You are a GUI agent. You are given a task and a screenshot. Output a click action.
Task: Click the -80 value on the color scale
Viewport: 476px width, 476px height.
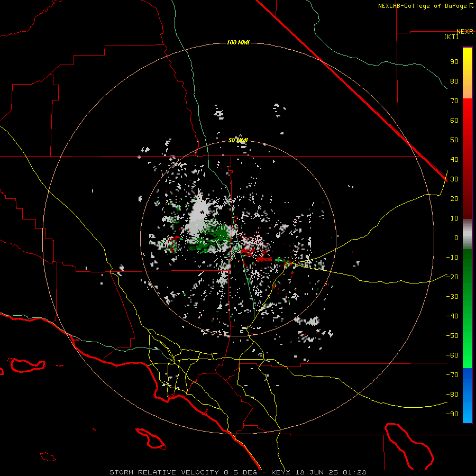pyautogui.click(x=452, y=395)
